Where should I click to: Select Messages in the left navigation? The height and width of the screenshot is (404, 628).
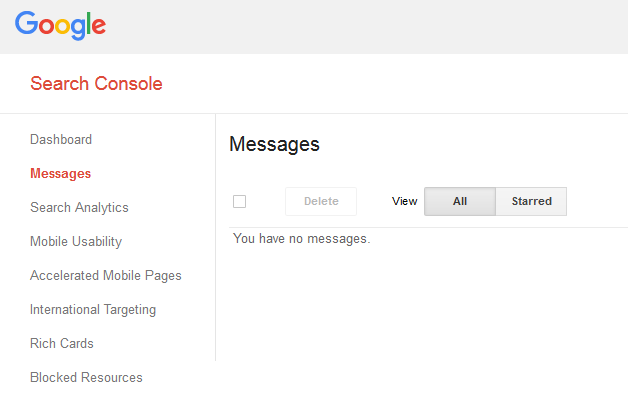pyautogui.click(x=60, y=174)
